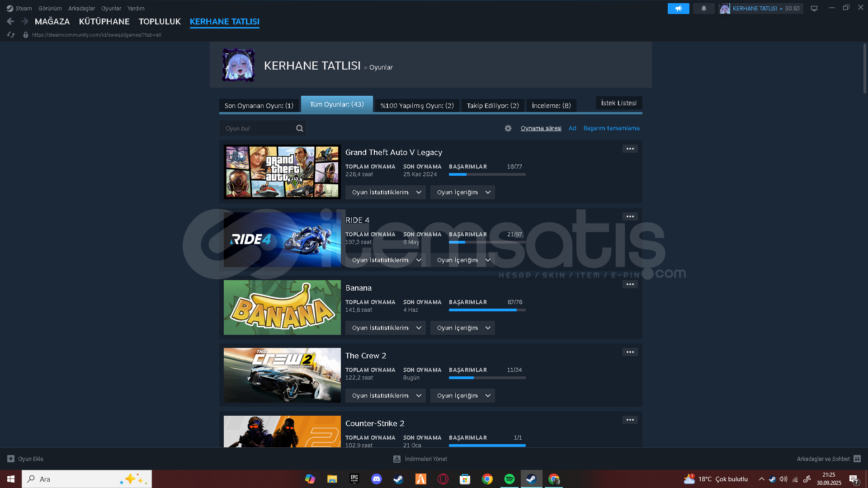Sort games by Ad

[x=572, y=128]
